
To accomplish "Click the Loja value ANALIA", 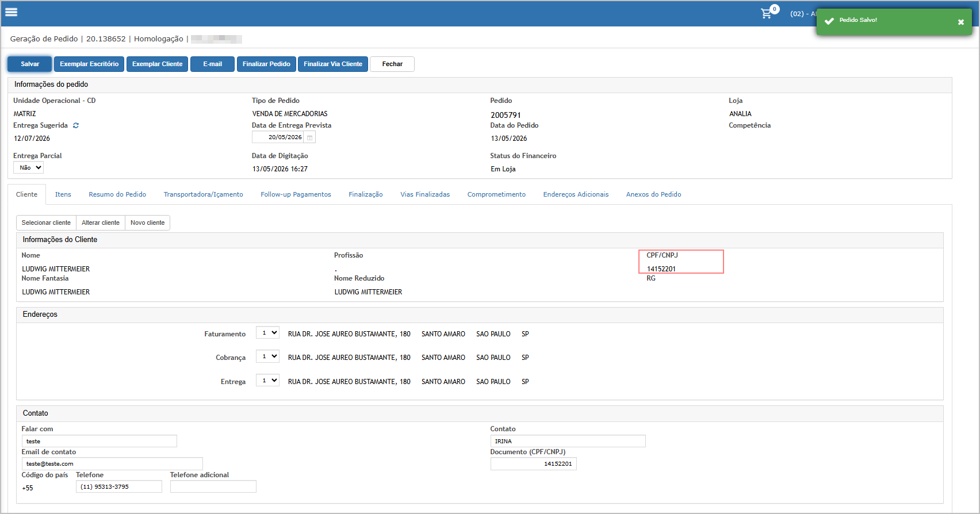I will coord(740,114).
